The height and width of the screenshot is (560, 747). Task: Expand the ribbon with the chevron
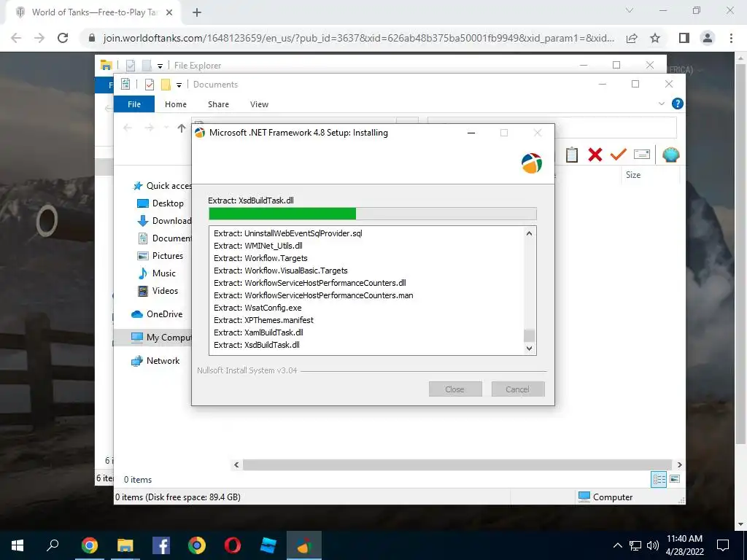pos(661,104)
